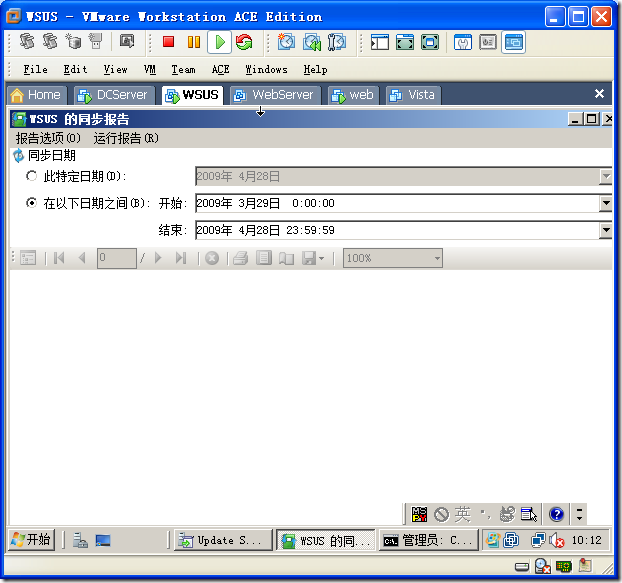Open the Edit menu
This screenshot has width=622, height=583.
(x=75, y=69)
